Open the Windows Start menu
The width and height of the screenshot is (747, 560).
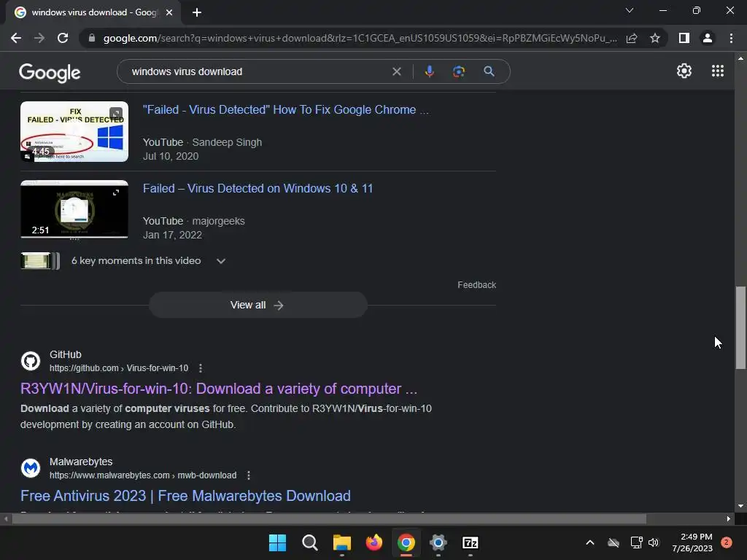click(277, 542)
